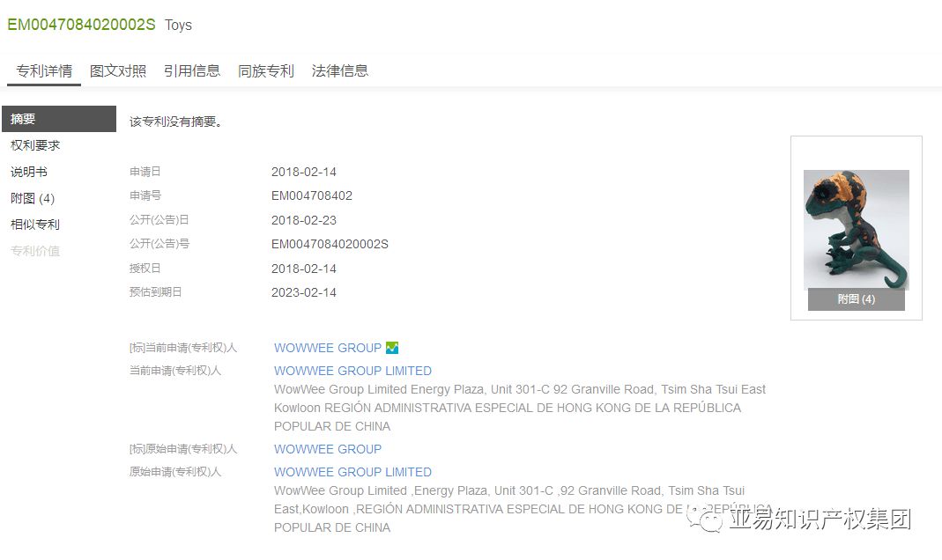The width and height of the screenshot is (942, 560).
Task: Open 权利要求 section in the sidebar
Action: 35,145
